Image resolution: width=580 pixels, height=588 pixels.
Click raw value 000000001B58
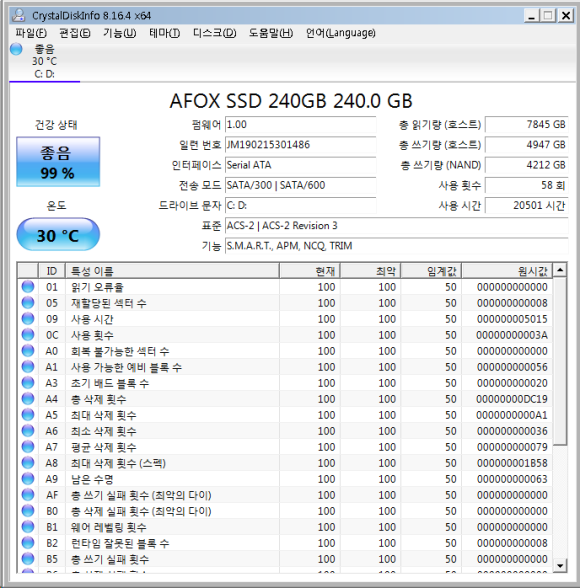(x=512, y=463)
